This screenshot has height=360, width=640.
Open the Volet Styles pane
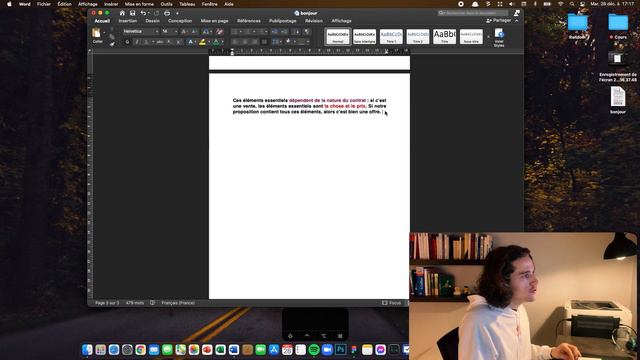tap(499, 37)
